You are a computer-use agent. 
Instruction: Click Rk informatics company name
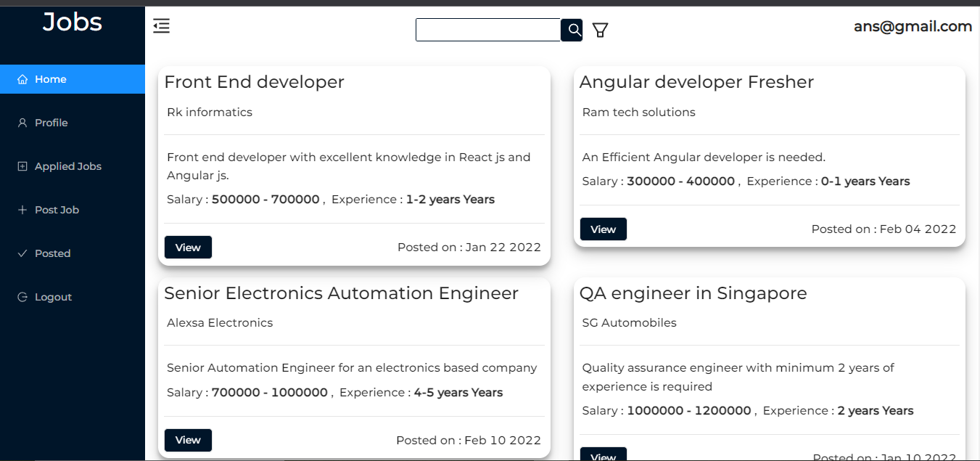click(210, 112)
